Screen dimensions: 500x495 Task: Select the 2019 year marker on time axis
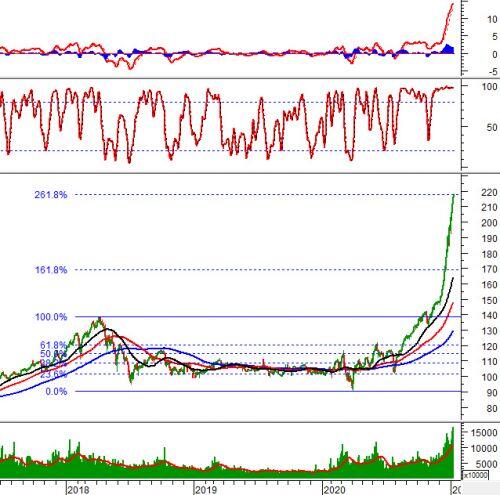pos(206,490)
